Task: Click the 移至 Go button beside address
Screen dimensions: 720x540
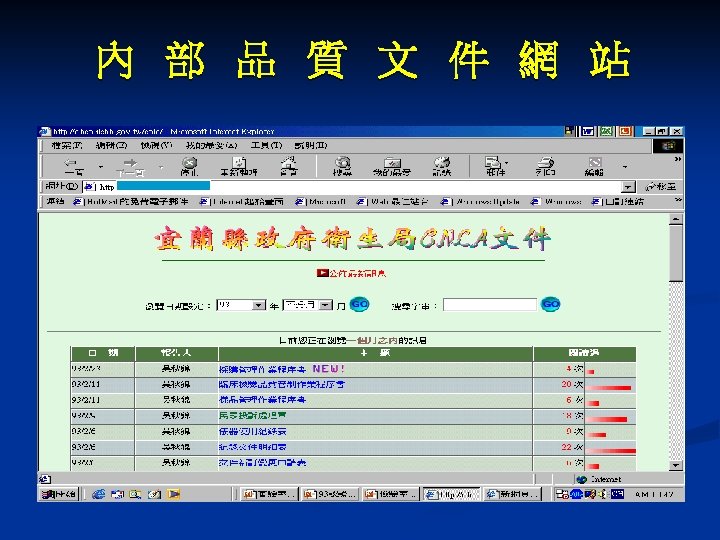Action: [661, 186]
